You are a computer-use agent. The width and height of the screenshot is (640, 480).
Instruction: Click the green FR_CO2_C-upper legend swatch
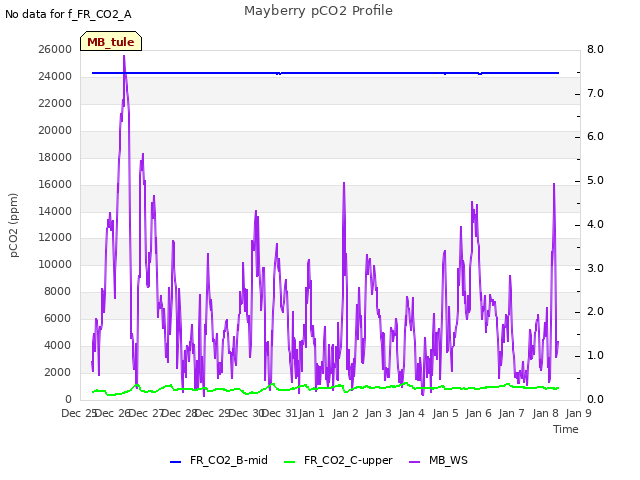pyautogui.click(x=289, y=462)
